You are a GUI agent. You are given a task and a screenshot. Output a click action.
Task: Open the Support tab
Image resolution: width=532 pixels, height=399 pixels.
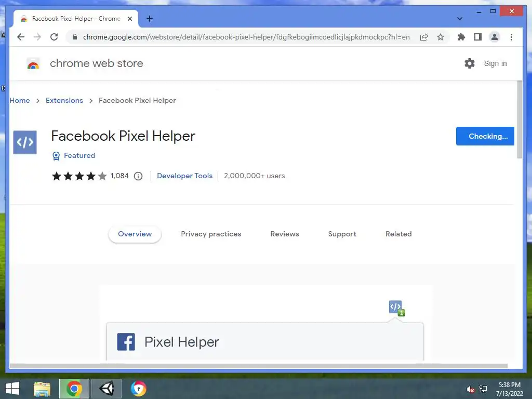(342, 234)
